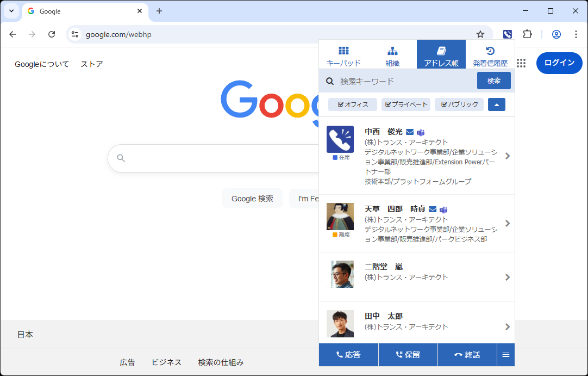Click the email icon next to 天草 四郎
Screen dimensions: 588x376
point(431,208)
